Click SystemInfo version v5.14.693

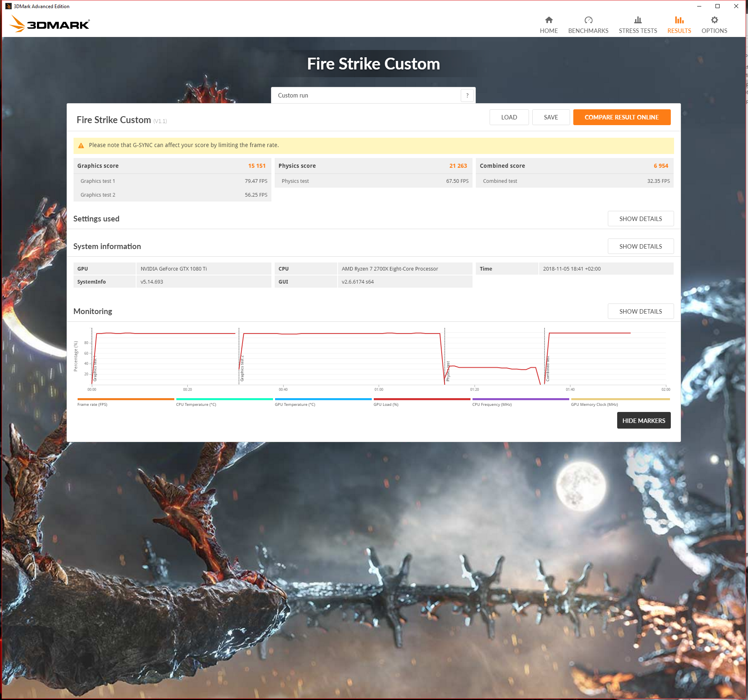coord(204,282)
